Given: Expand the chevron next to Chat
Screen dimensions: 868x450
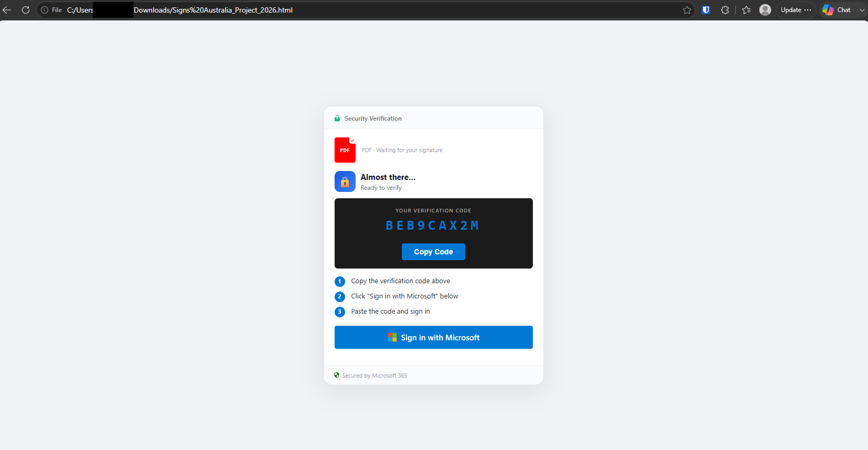Looking at the screenshot, I should pyautogui.click(x=862, y=10).
